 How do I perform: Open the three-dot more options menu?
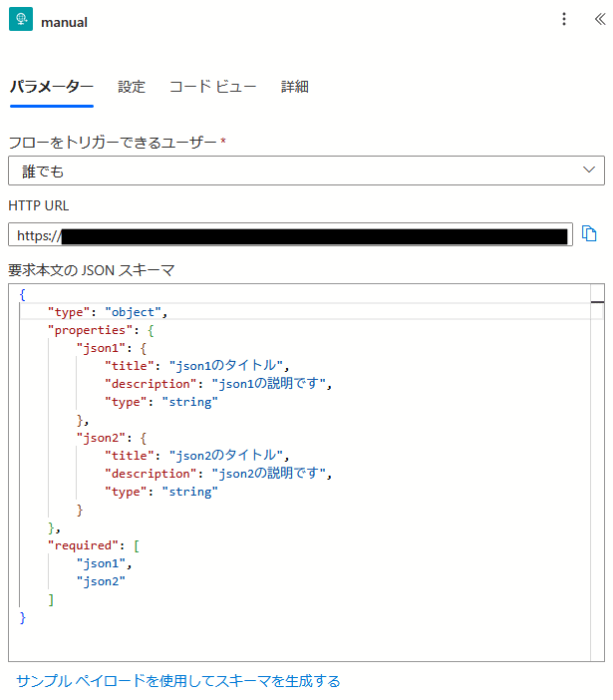click(x=564, y=20)
